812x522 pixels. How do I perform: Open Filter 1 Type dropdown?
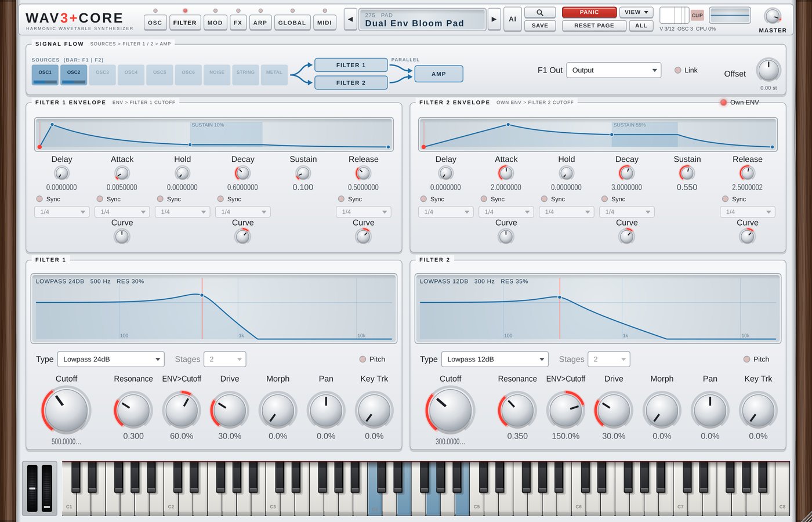[x=111, y=359]
